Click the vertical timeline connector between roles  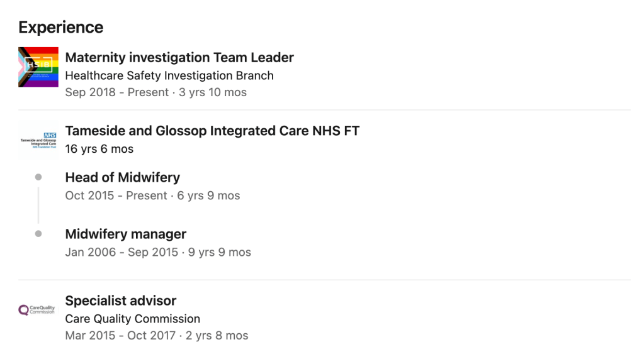38,205
